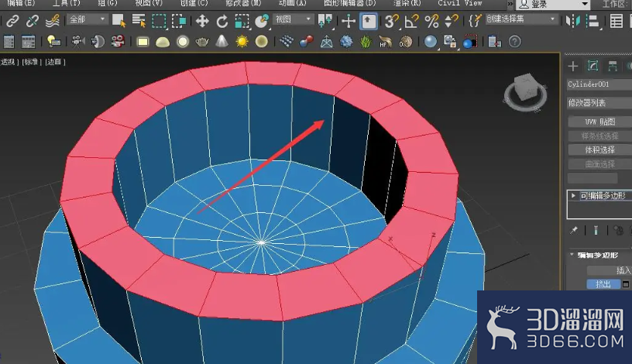Click the blue and red molecule icon
The height and width of the screenshot is (364, 632).
[307, 42]
